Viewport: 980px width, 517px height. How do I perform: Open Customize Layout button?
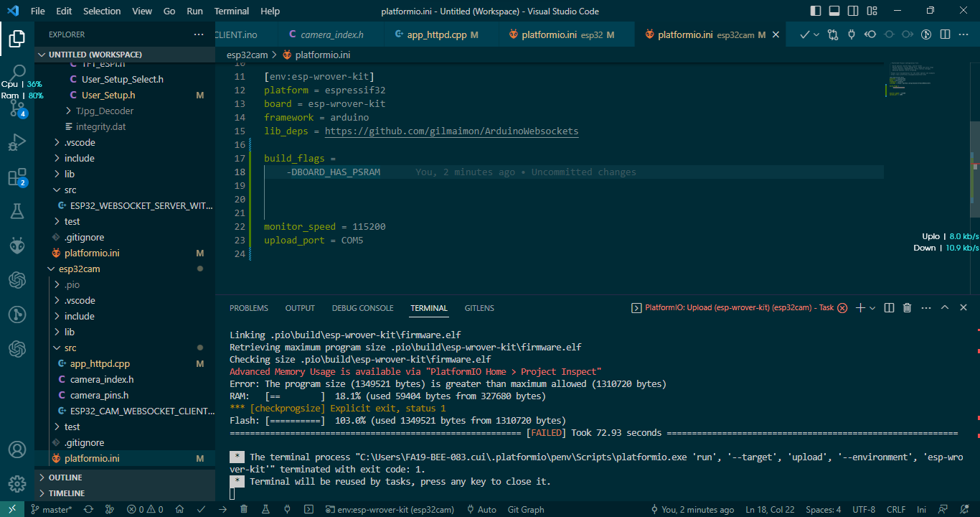coord(872,11)
